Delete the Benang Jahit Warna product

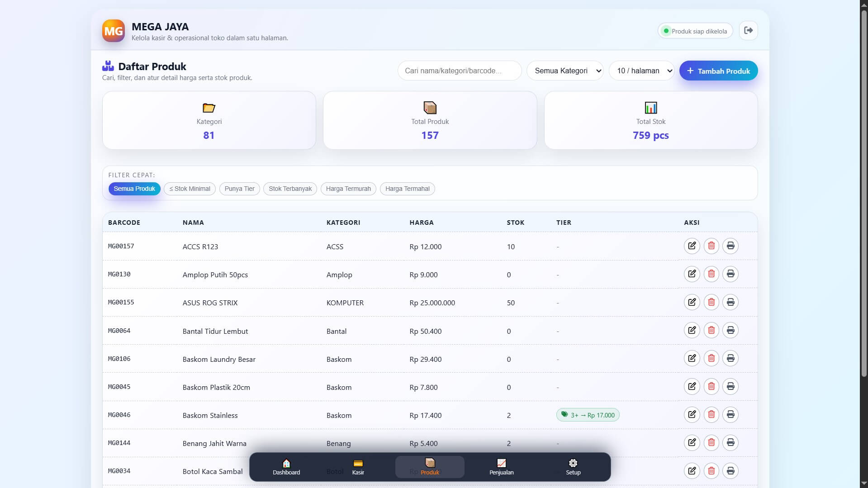711,443
